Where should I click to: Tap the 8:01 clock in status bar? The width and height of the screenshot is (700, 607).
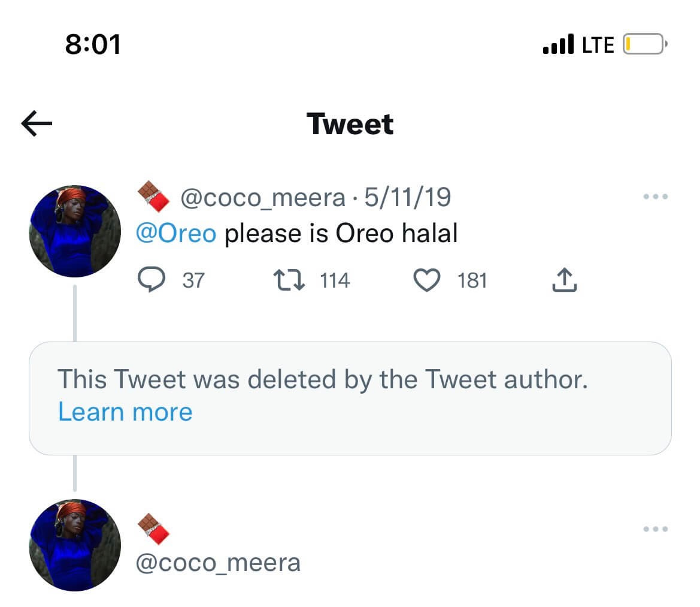click(93, 44)
